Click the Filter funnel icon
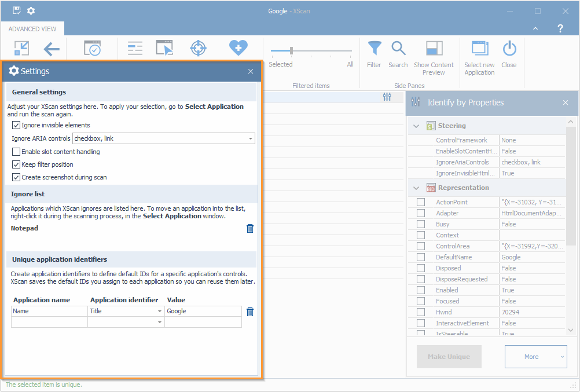The image size is (580, 392). [x=375, y=49]
